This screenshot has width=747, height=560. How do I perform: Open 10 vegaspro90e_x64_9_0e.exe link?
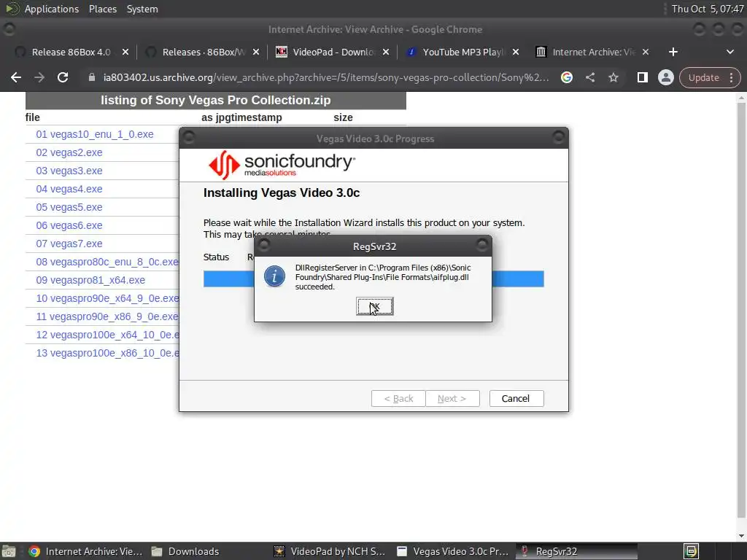coord(107,298)
